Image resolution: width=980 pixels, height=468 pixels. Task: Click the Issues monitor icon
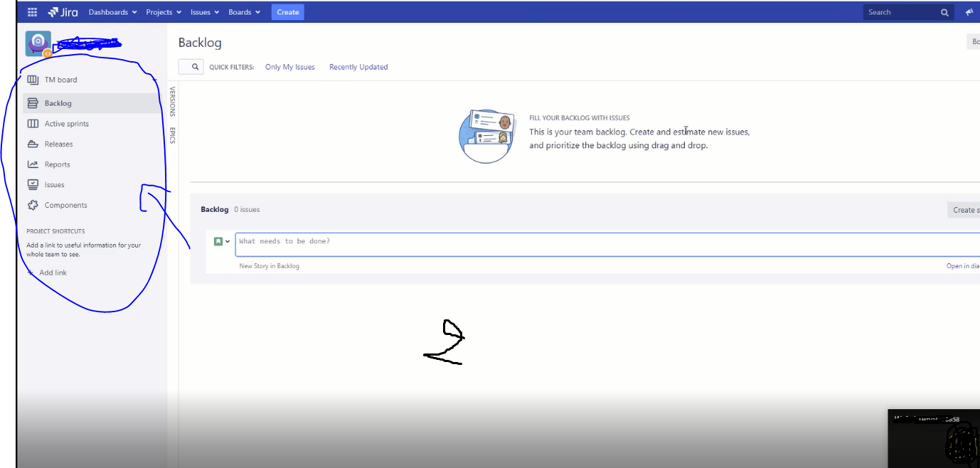click(x=33, y=185)
